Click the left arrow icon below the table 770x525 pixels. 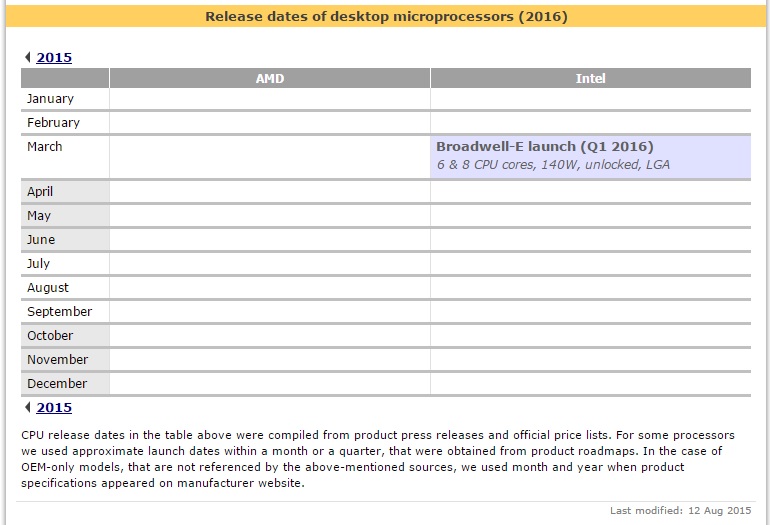28,407
